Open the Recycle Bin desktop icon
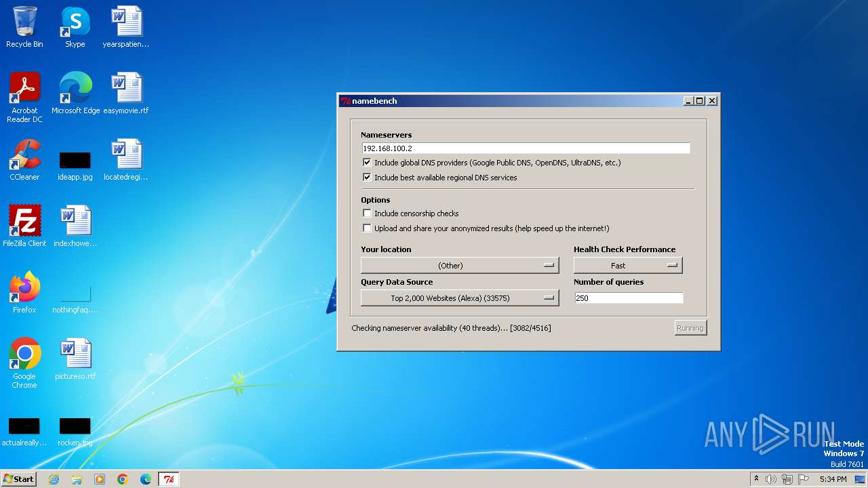Viewport: 868px width, 488px height. [24, 27]
